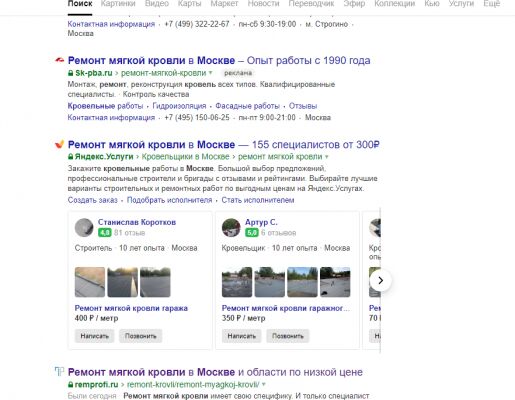The height and width of the screenshot is (400, 515).
Task: Expand remprofi.ru result dropdown arrow
Action: 264,384
